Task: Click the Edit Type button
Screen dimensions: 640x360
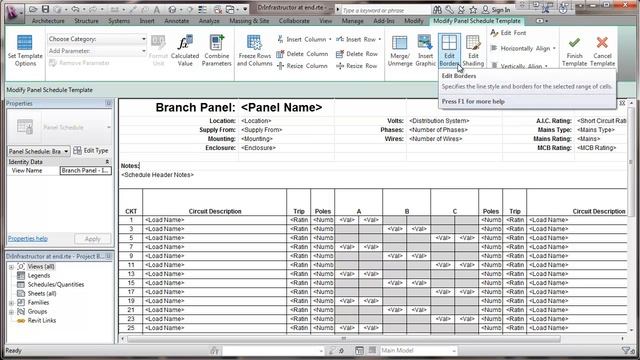Action: 91,151
